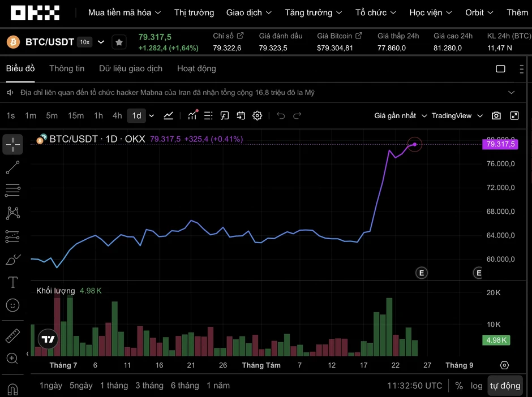Viewport: 532px width, 397px height.
Task: Open the forecasting and measurement tool
Action: point(12,236)
